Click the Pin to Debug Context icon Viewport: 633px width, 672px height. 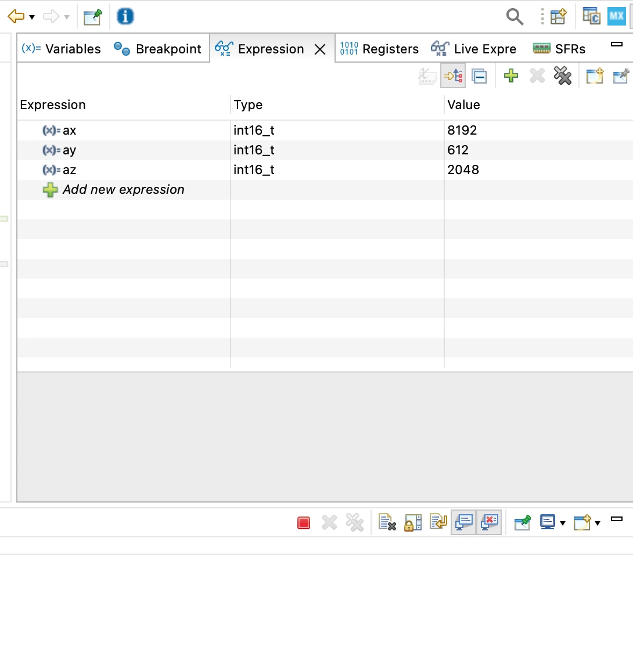621,76
